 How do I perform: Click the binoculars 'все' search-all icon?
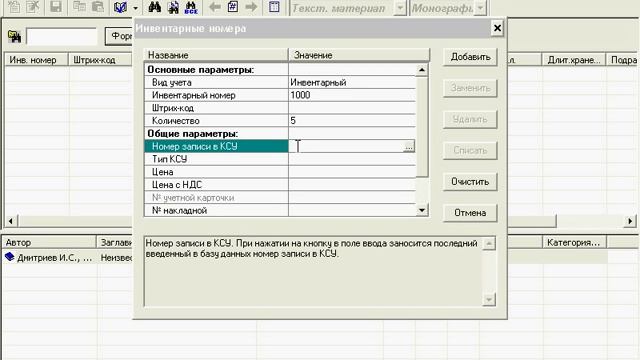[191, 7]
